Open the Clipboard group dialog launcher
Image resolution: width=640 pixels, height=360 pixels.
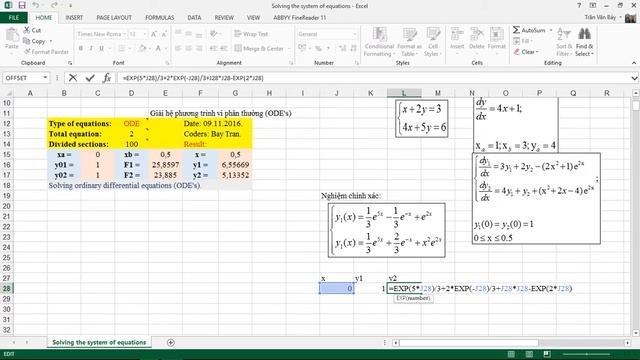(70, 63)
